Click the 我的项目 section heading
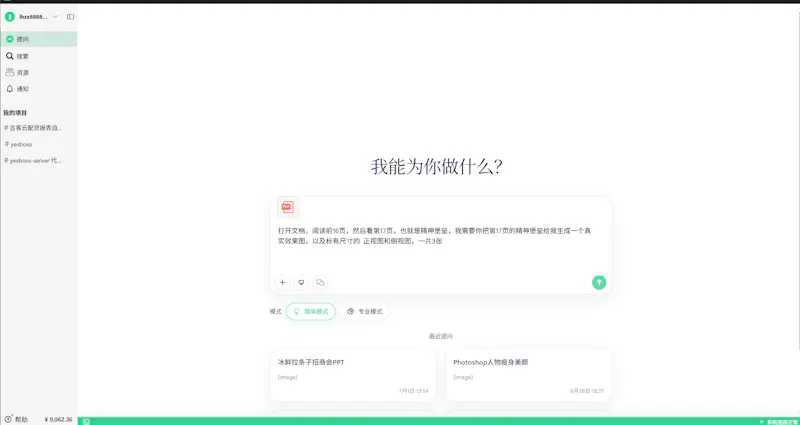This screenshot has height=425, width=800. 15,112
